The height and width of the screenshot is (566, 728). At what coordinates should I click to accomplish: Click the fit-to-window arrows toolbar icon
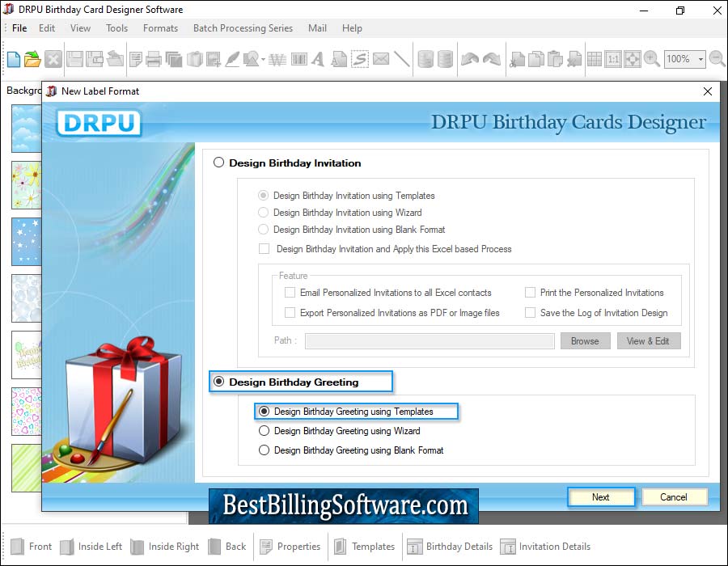pos(633,59)
